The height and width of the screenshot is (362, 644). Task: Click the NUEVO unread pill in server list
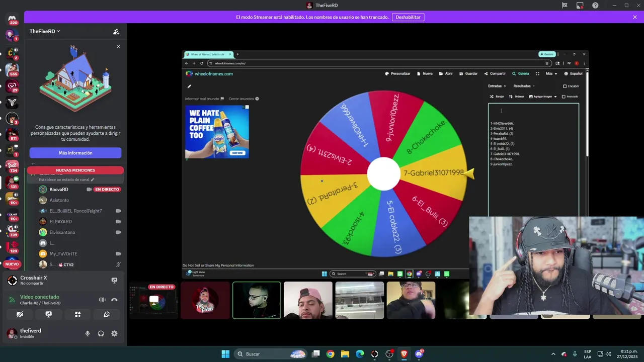pyautogui.click(x=12, y=264)
